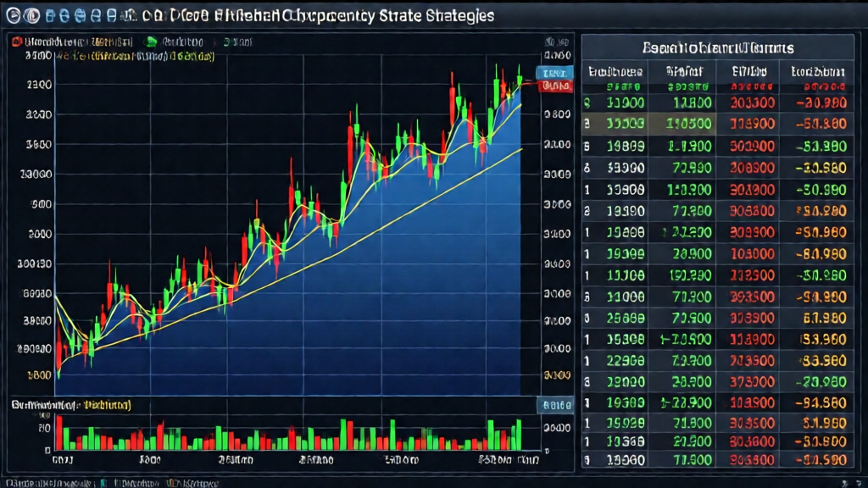Select the green indicator icon in chart toolbar
The height and width of the screenshot is (488, 868).
[151, 40]
